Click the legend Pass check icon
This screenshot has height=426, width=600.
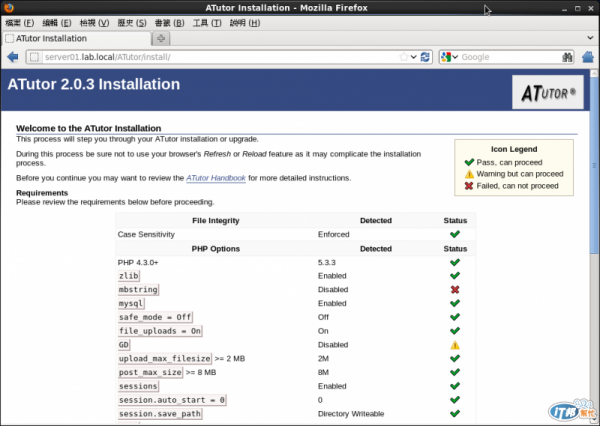coord(469,162)
